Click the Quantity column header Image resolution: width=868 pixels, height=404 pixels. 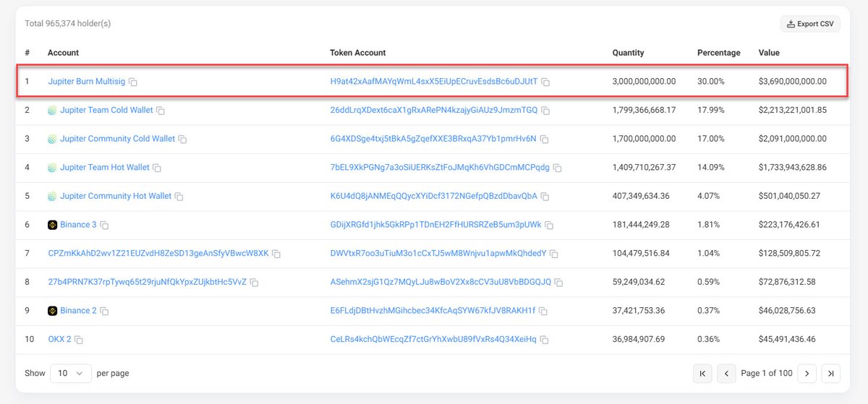628,53
